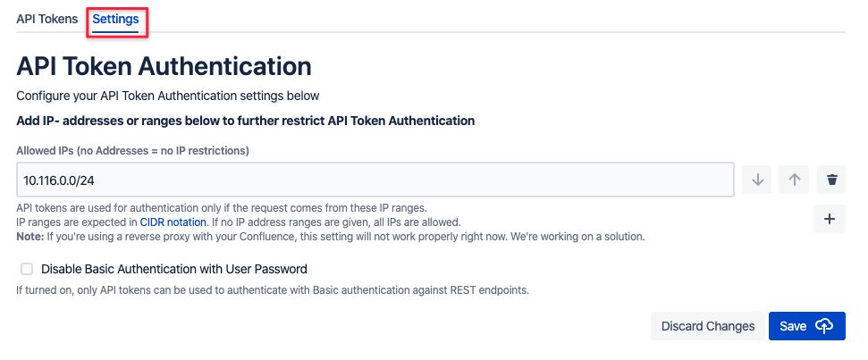Image resolution: width=868 pixels, height=360 pixels.
Task: Move the IP range entry up
Action: pos(794,180)
